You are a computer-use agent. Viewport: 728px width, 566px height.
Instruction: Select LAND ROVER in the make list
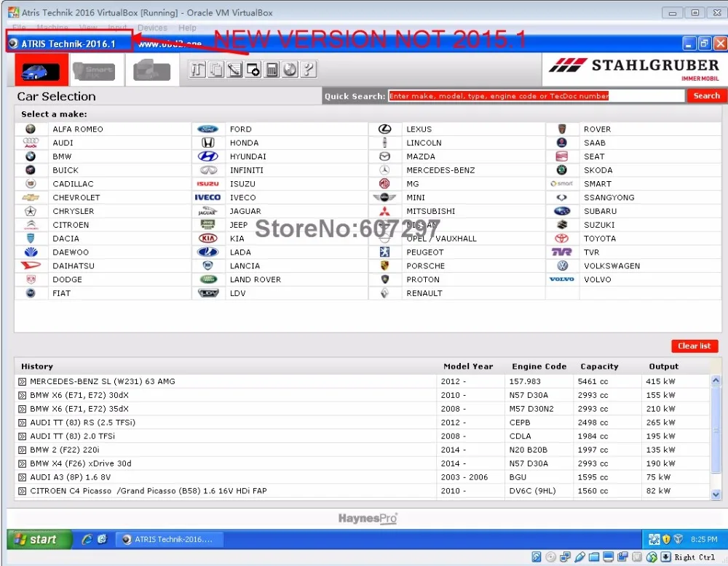click(x=256, y=279)
